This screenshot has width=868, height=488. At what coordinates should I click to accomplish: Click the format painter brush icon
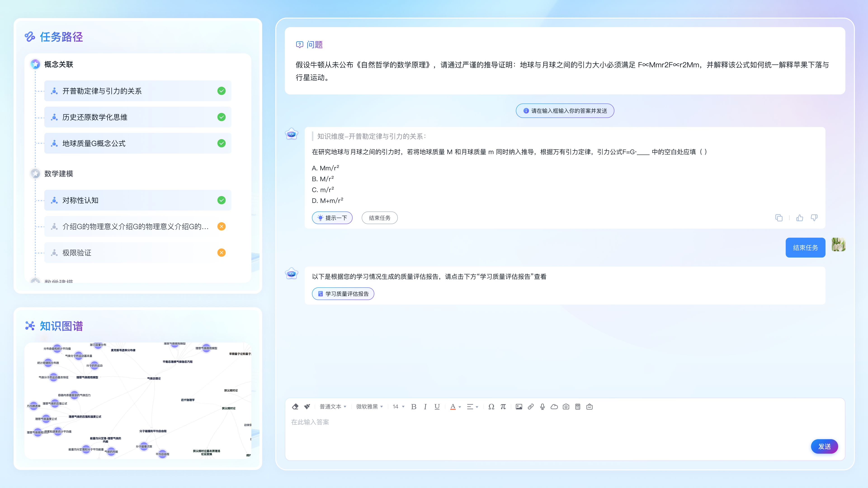click(307, 406)
